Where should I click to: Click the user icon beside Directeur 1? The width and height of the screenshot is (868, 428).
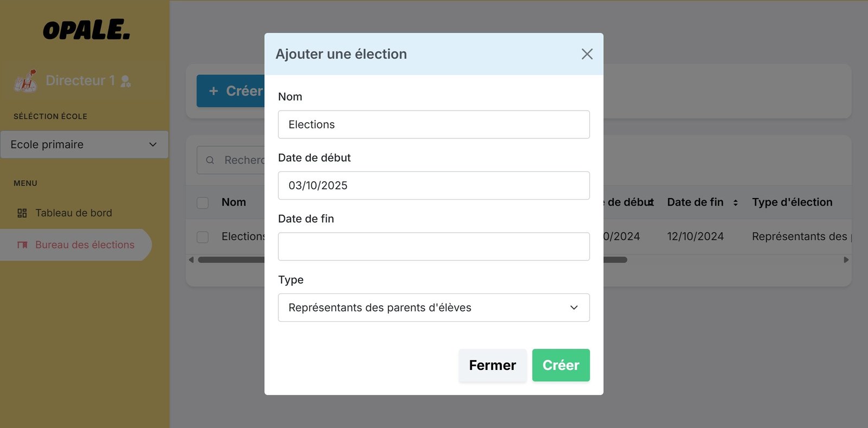pyautogui.click(x=125, y=81)
